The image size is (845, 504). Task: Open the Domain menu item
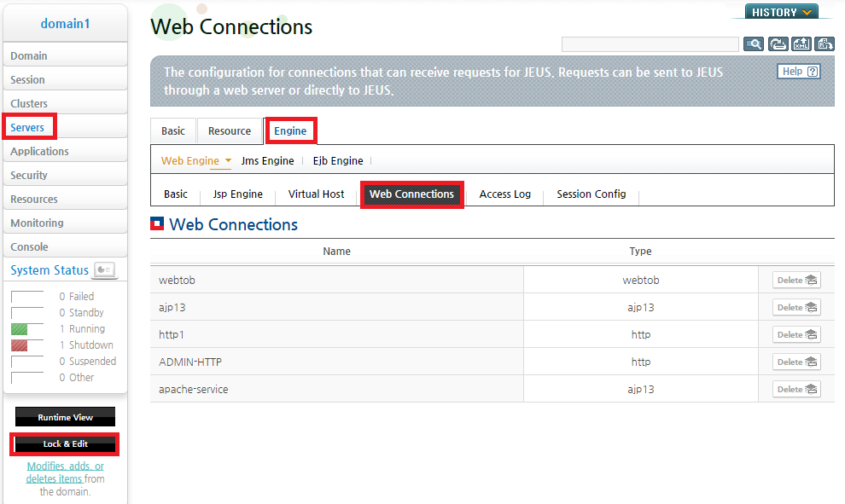65,55
